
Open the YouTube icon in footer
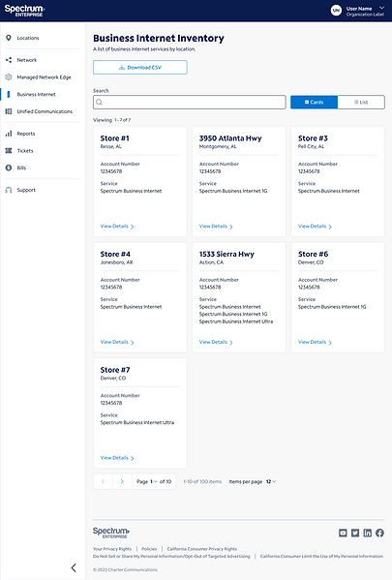point(343,533)
